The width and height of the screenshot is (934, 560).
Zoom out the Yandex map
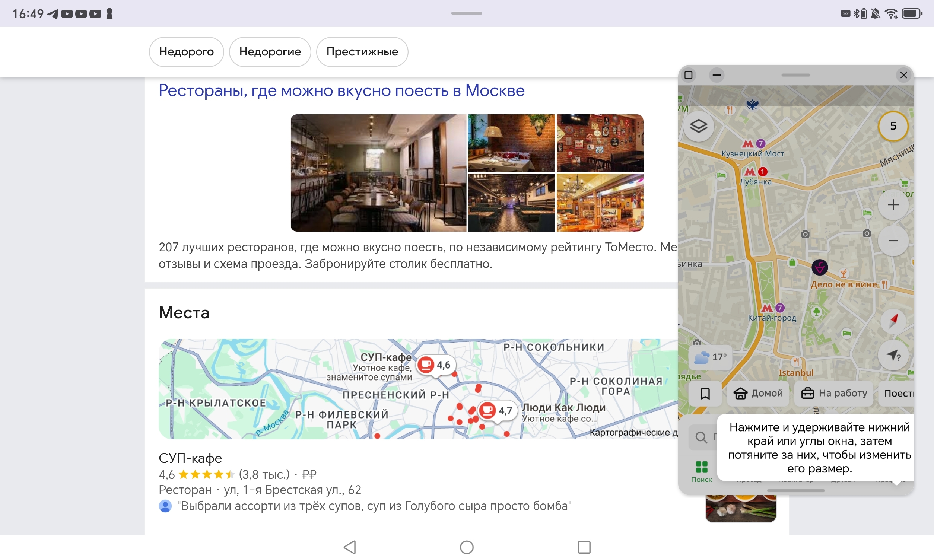pos(893,241)
